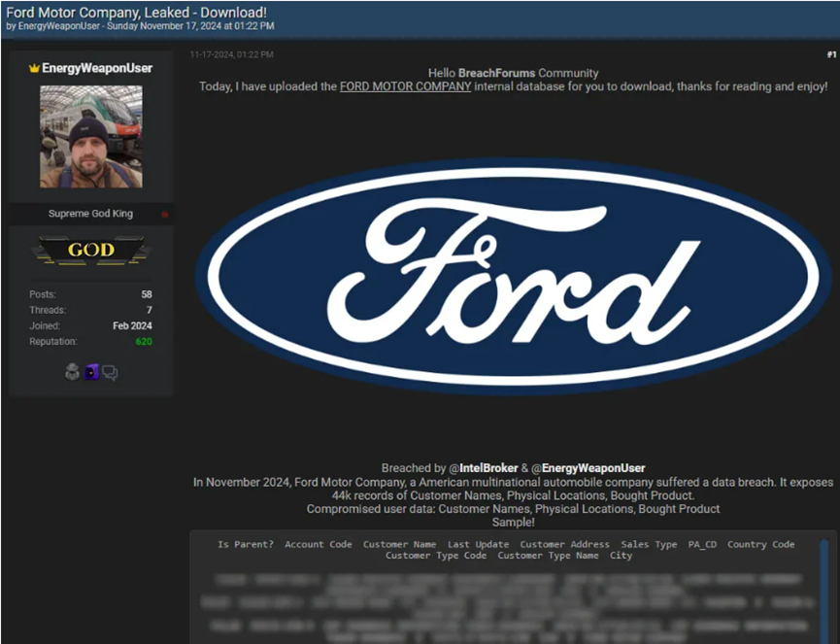Screen dimensions: 840x644
Task: Click the 'Sample!' text above code box
Action: pyautogui.click(x=513, y=522)
